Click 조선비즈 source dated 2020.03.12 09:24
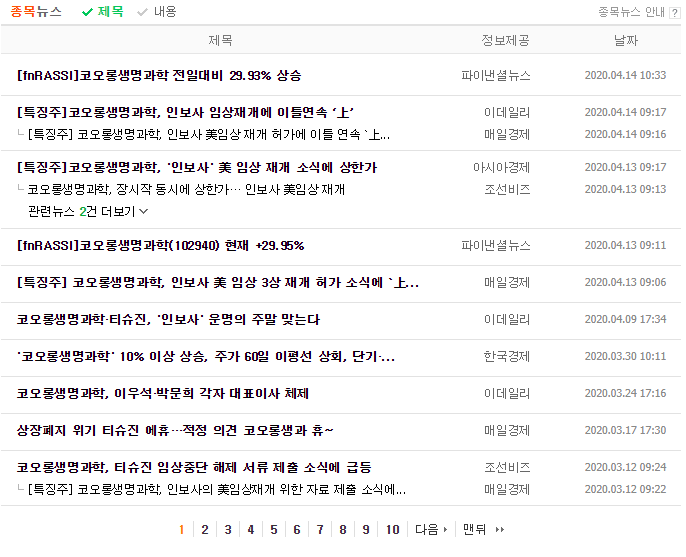 [508, 468]
